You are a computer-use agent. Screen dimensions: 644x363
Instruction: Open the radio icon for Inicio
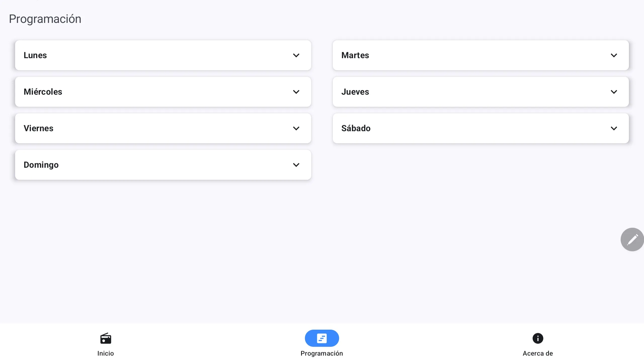coord(106,338)
